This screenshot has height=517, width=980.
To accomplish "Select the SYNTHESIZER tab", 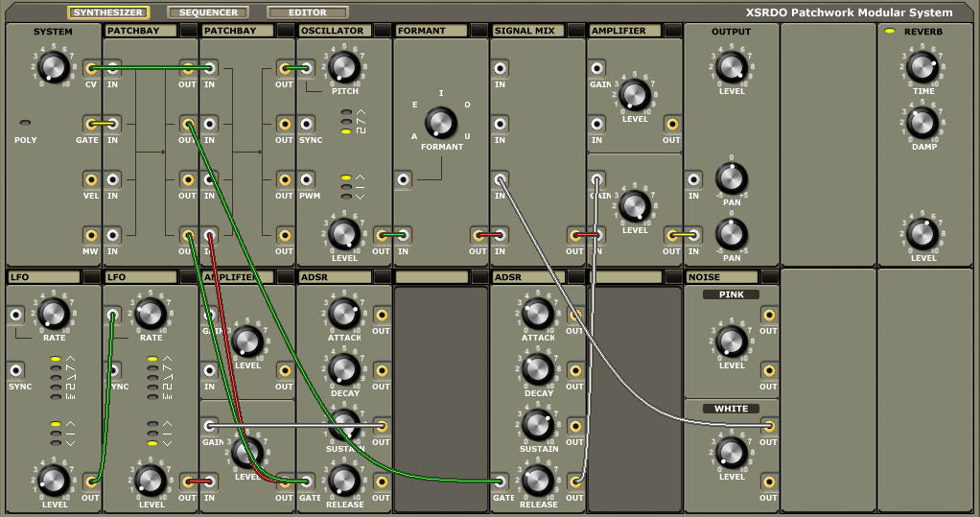I will click(x=108, y=12).
